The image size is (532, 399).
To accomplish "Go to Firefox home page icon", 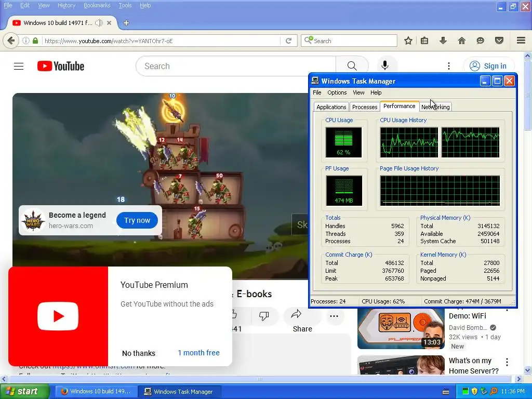I will pos(462,41).
